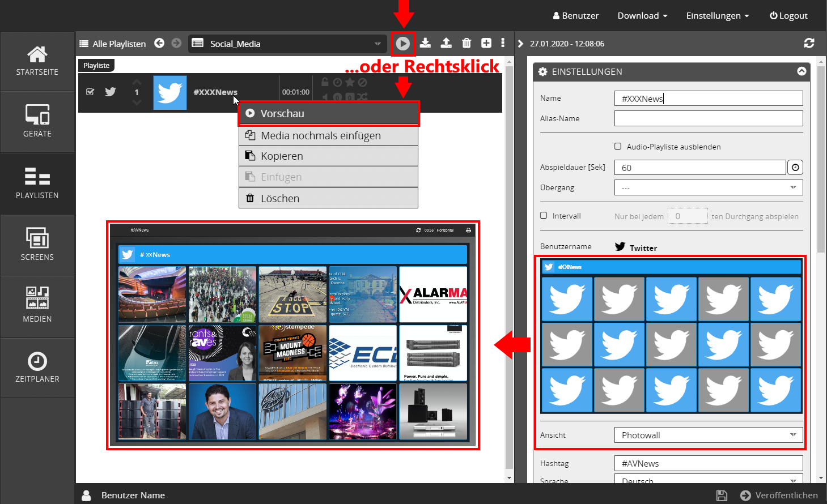Image resolution: width=827 pixels, height=504 pixels.
Task: Move #XXXNews item up with arrow
Action: coord(137,82)
